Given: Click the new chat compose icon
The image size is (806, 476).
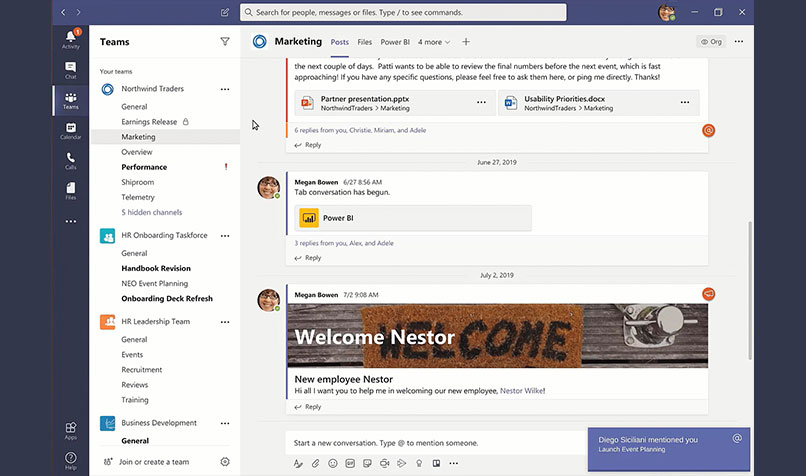Looking at the screenshot, I should (x=224, y=13).
